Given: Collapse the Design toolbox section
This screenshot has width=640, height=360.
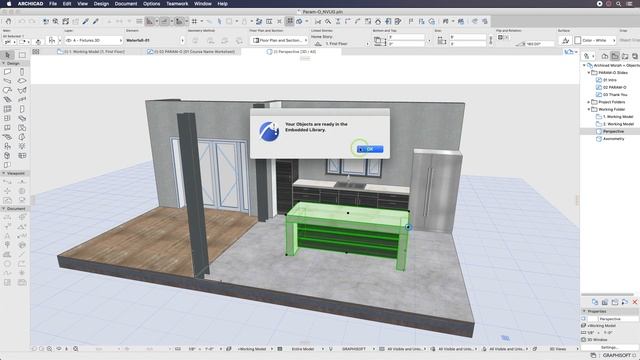Looking at the screenshot, I should click(x=4, y=63).
